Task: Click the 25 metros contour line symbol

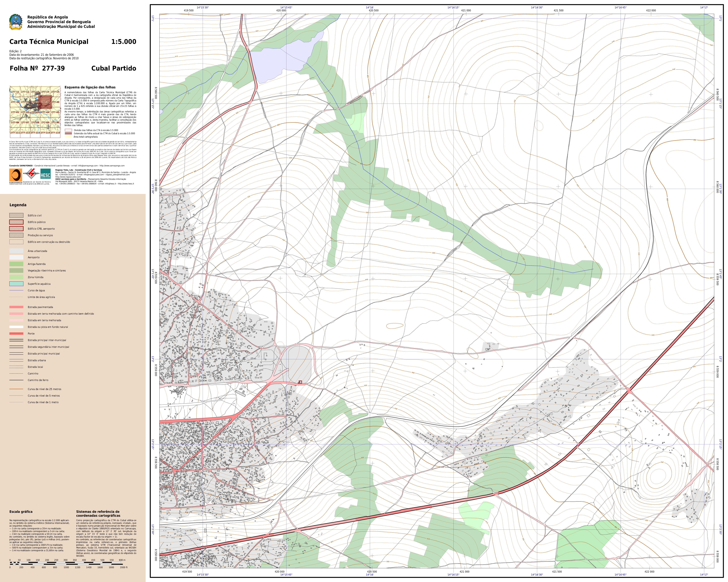Action: [x=16, y=389]
